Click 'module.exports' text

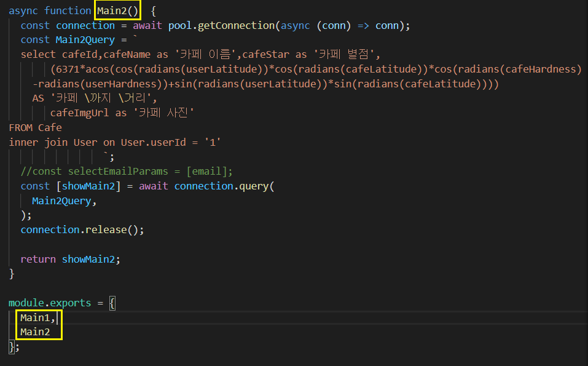(50, 303)
